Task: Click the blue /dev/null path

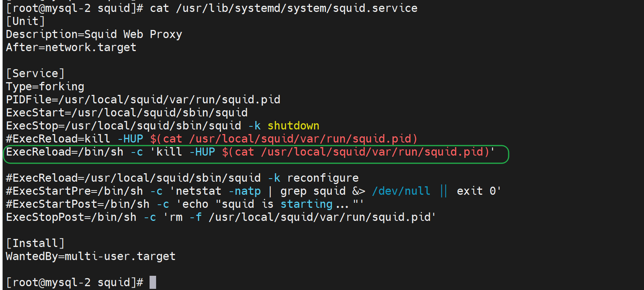Action: click(x=401, y=191)
